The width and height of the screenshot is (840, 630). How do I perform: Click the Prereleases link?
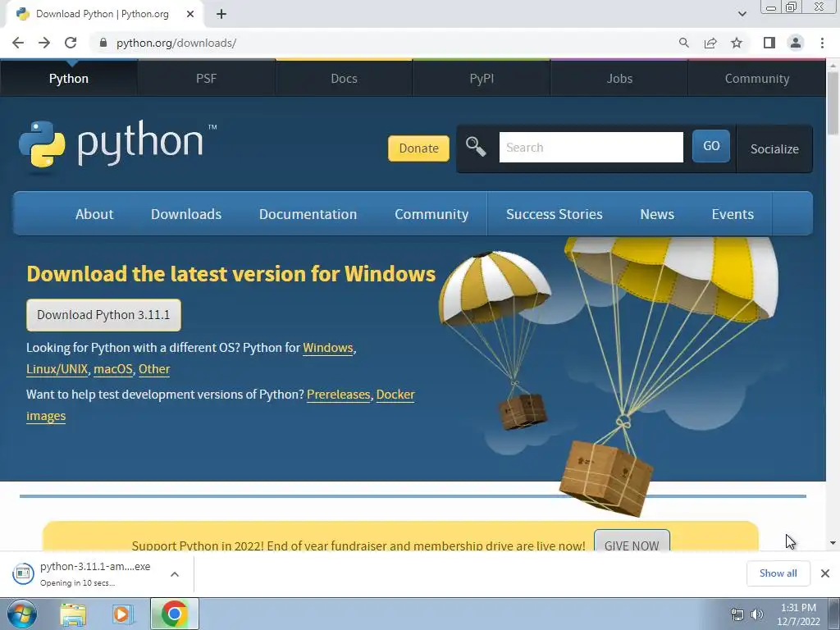click(x=338, y=395)
